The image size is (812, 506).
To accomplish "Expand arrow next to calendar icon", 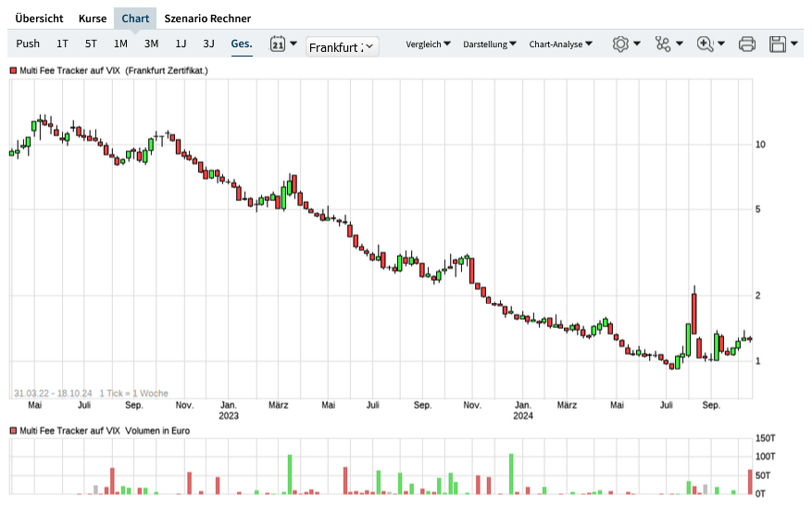I will pyautogui.click(x=294, y=44).
